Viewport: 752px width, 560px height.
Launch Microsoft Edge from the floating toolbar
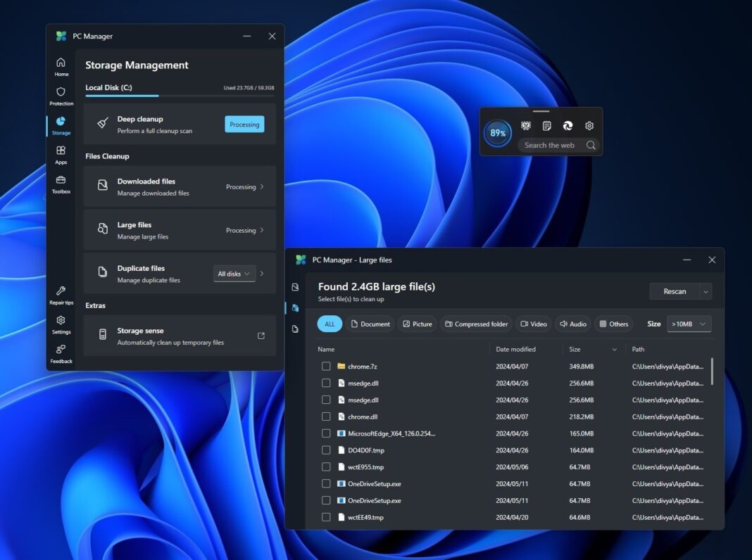pos(568,125)
